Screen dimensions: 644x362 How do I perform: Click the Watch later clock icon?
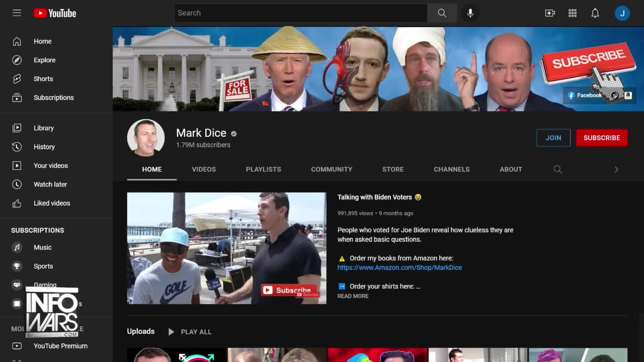[17, 185]
